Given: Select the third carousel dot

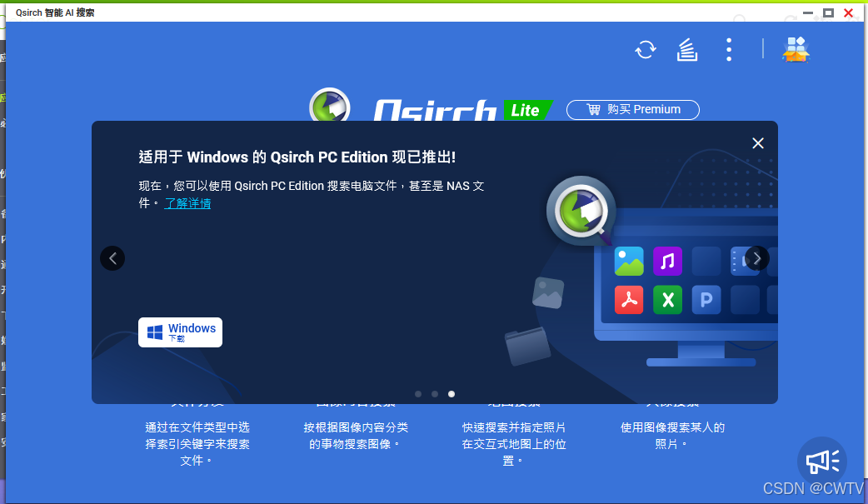Looking at the screenshot, I should tap(451, 394).
